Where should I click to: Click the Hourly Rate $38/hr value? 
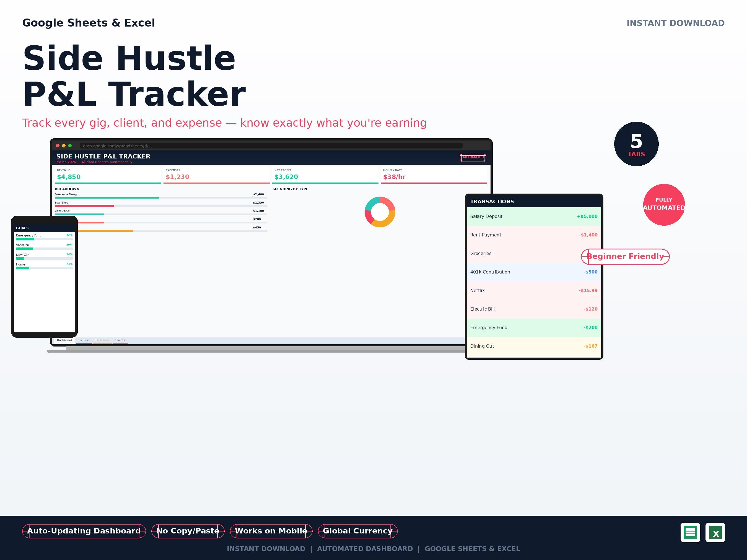click(394, 177)
